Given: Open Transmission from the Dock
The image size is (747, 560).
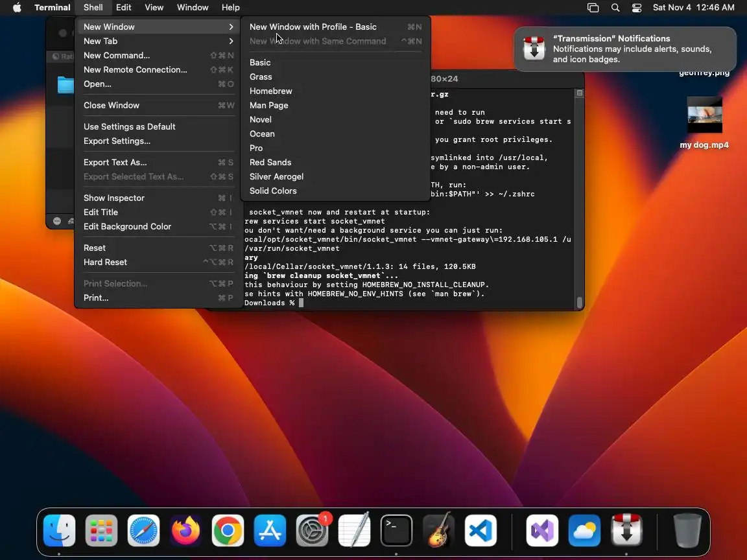Looking at the screenshot, I should pyautogui.click(x=626, y=530).
